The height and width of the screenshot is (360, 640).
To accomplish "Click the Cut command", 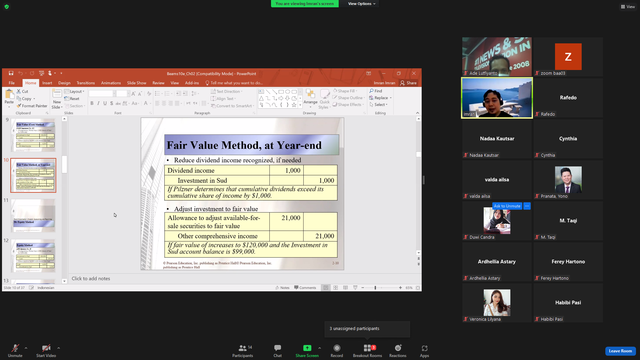I will (22, 91).
